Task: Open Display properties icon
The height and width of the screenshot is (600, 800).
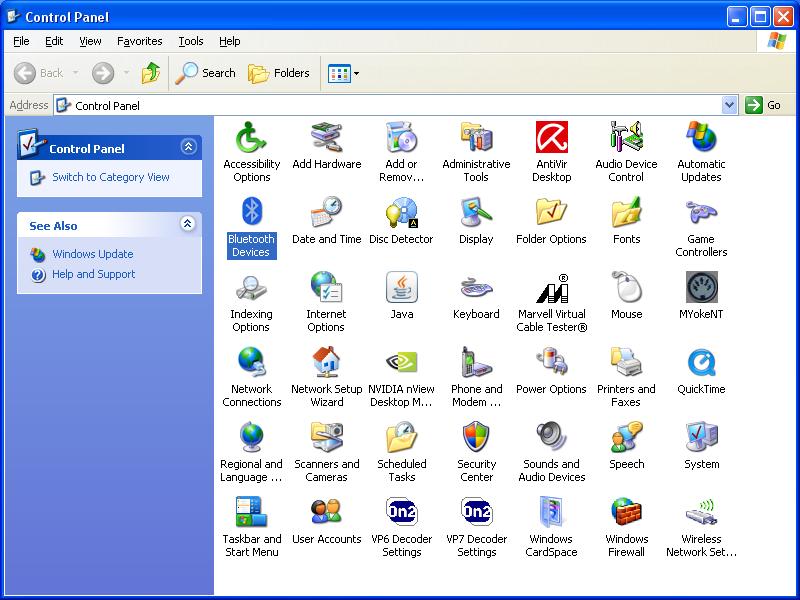Action: 476,212
